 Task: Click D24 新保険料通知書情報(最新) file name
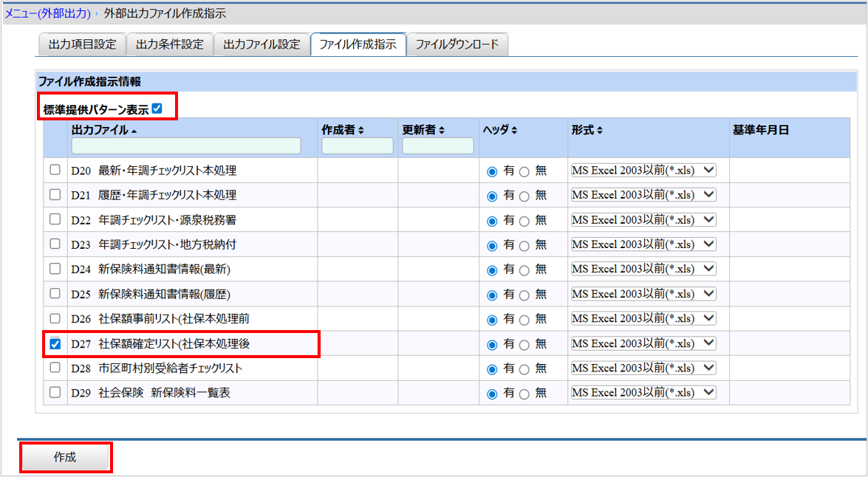[x=151, y=270]
